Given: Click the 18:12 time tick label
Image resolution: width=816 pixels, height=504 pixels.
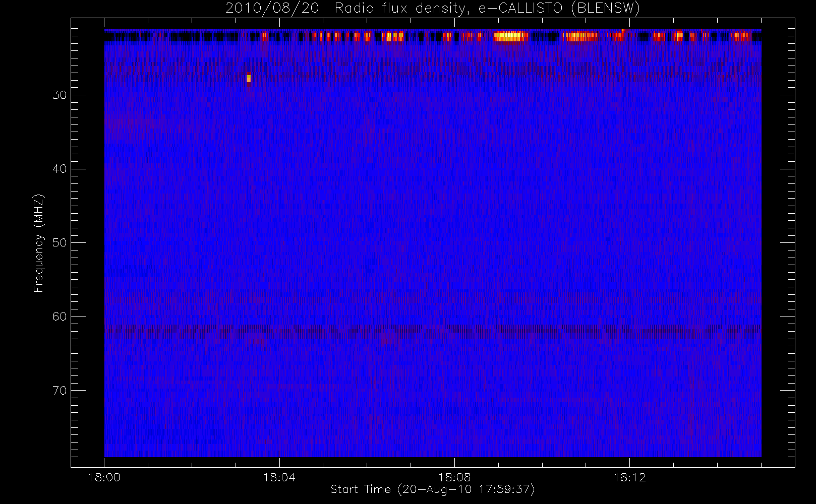Looking at the screenshot, I should 629,477.
